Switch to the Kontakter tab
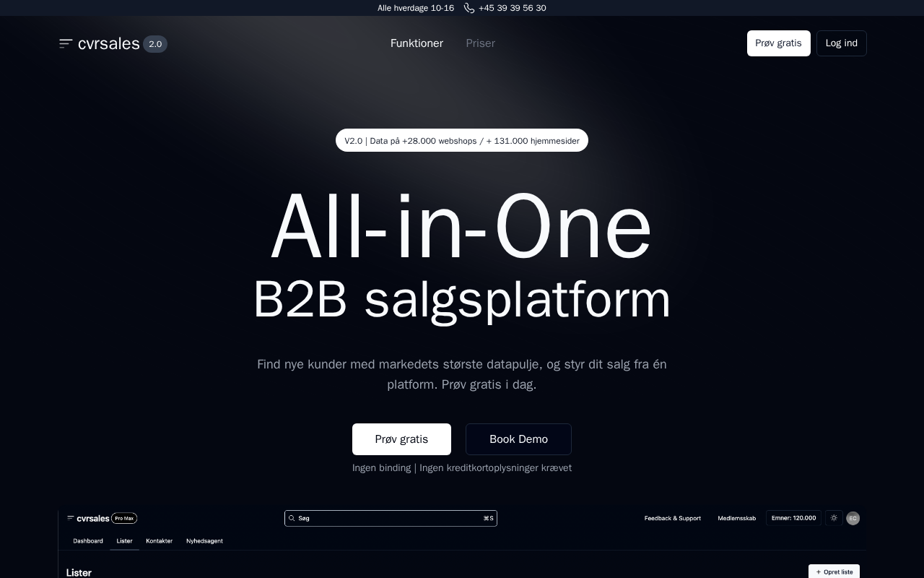This screenshot has height=578, width=924. [159, 540]
